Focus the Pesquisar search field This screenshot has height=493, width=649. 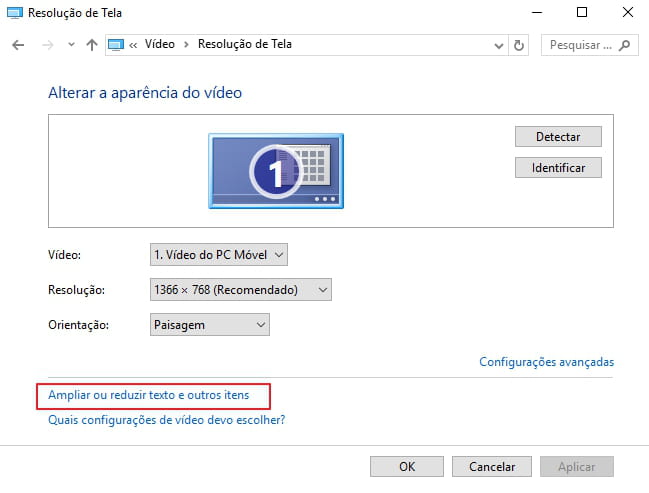pyautogui.click(x=589, y=45)
